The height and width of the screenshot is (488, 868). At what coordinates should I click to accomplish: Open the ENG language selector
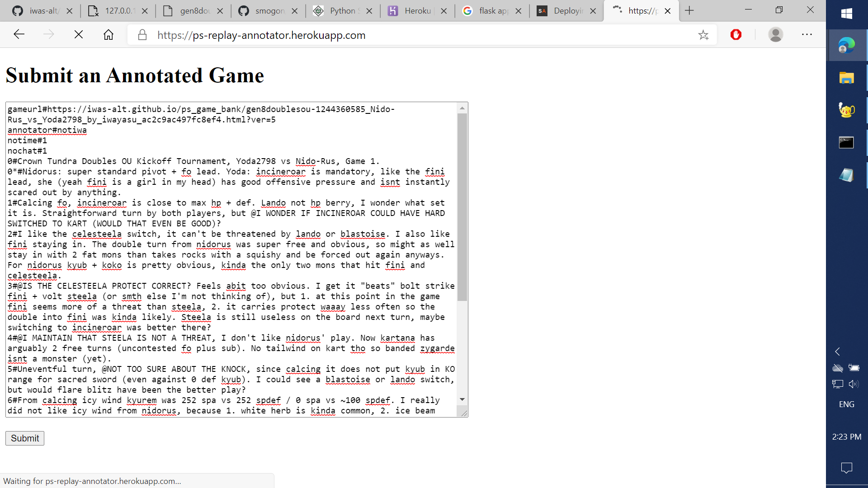[x=846, y=404]
